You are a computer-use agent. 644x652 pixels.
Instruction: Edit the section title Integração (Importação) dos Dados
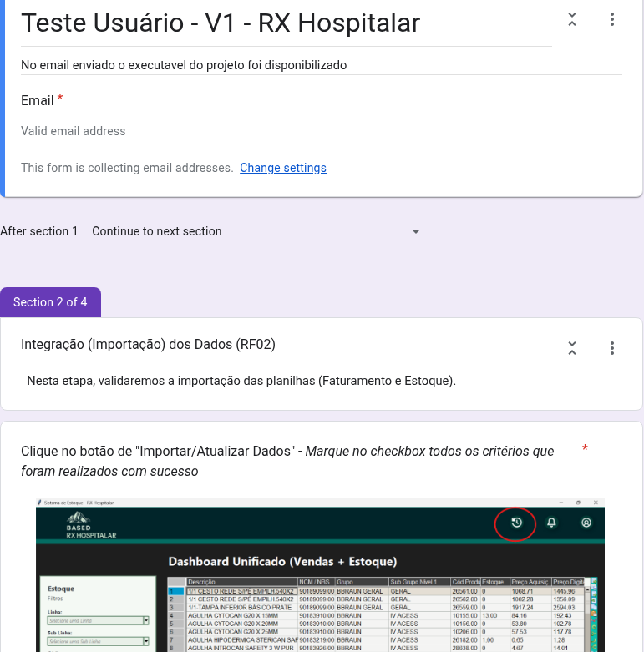148,344
